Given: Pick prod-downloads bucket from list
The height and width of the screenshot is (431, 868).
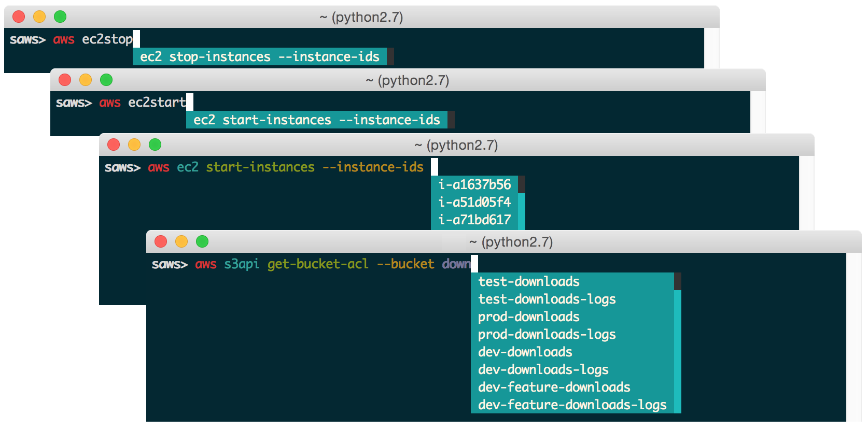Looking at the screenshot, I should [572, 317].
